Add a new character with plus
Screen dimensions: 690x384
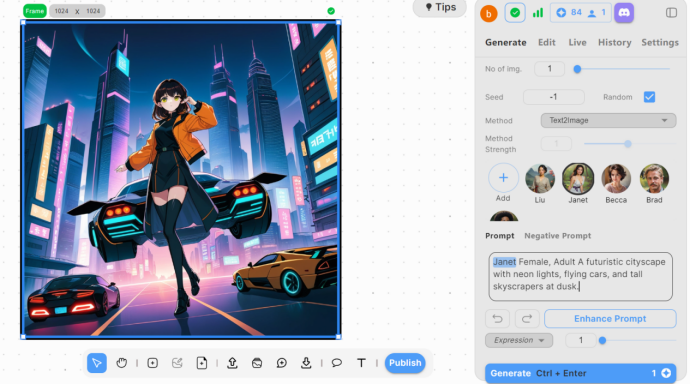pyautogui.click(x=503, y=178)
